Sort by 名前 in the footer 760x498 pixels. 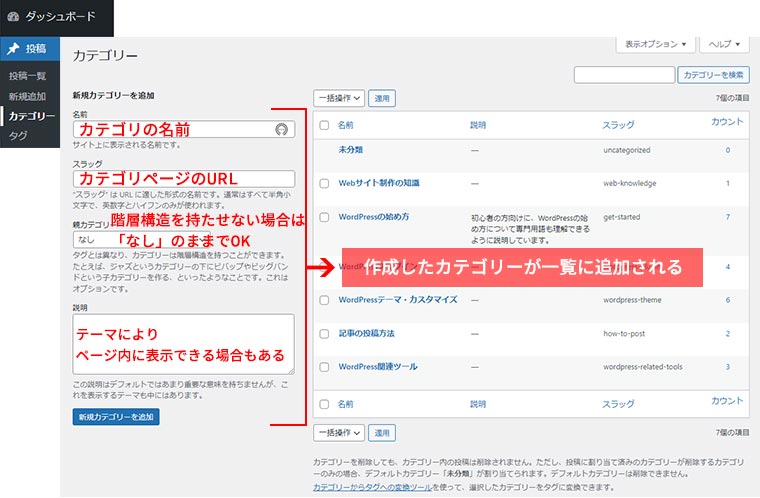tap(346, 404)
